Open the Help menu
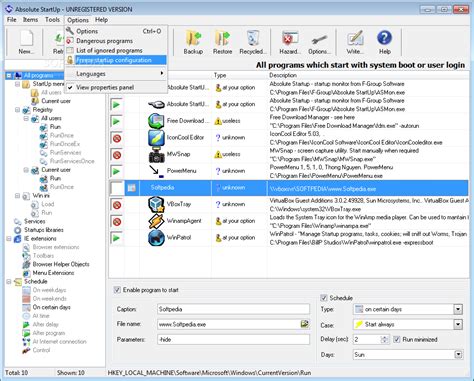Viewport: 474px width, 381px height. [x=101, y=20]
